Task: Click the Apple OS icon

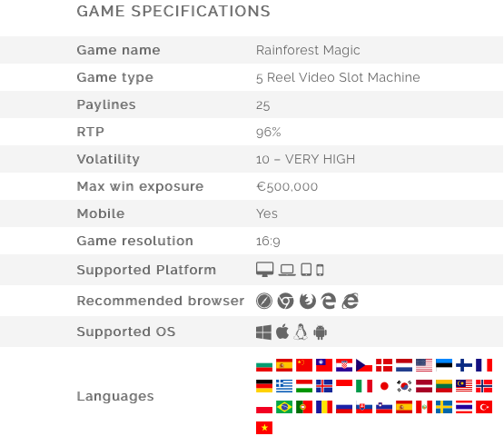Action: pos(282,332)
